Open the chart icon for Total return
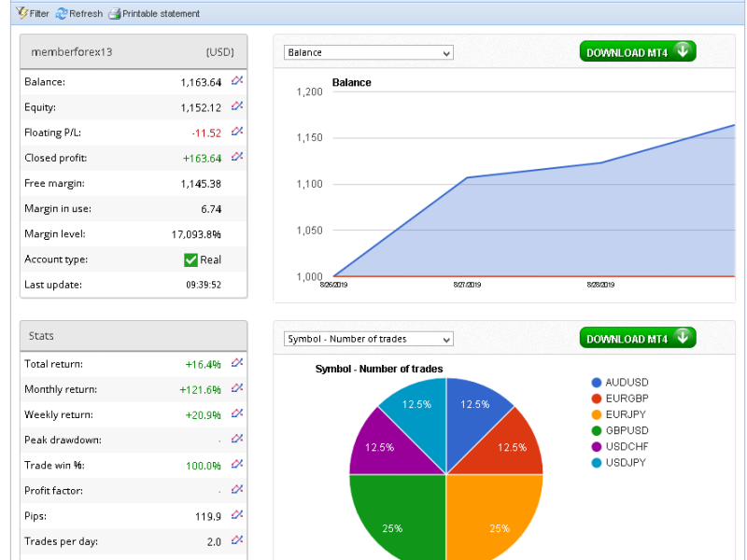Screen dimensions: 747x560 coord(237,363)
